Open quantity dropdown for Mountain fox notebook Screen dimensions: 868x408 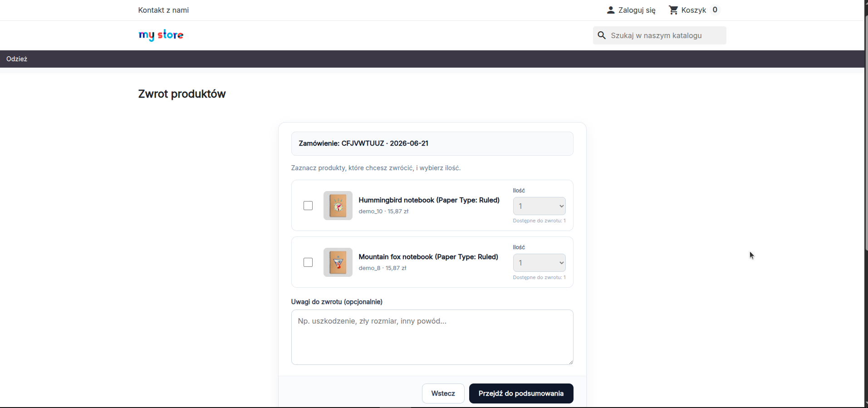[x=539, y=263]
